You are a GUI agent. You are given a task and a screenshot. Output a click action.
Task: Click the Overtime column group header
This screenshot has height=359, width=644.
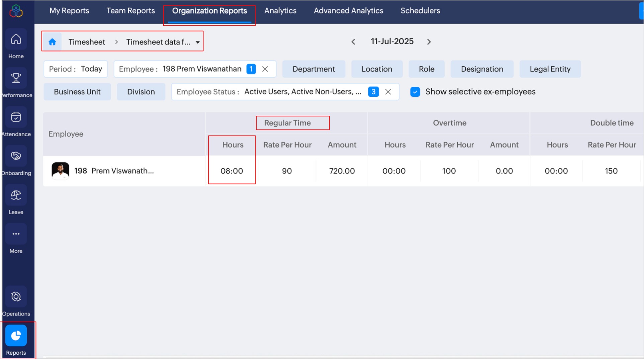(450, 123)
